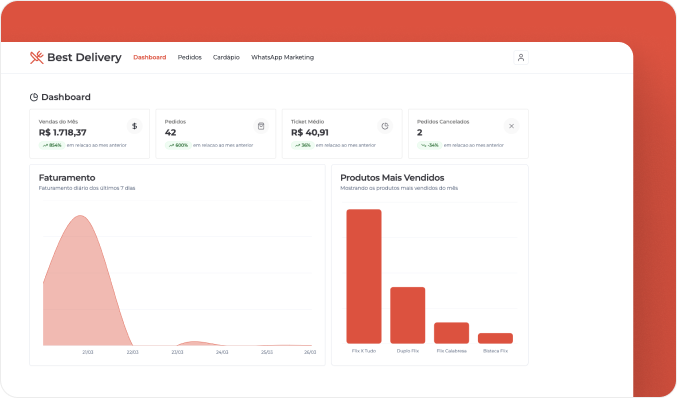Open the Pedidos nav tab
Image resolution: width=677 pixels, height=398 pixels.
(x=190, y=57)
